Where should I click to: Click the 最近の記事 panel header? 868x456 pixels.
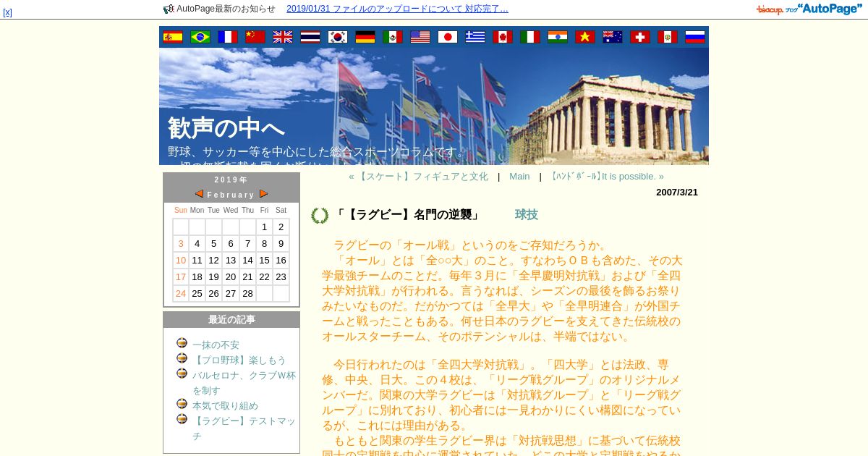click(231, 320)
